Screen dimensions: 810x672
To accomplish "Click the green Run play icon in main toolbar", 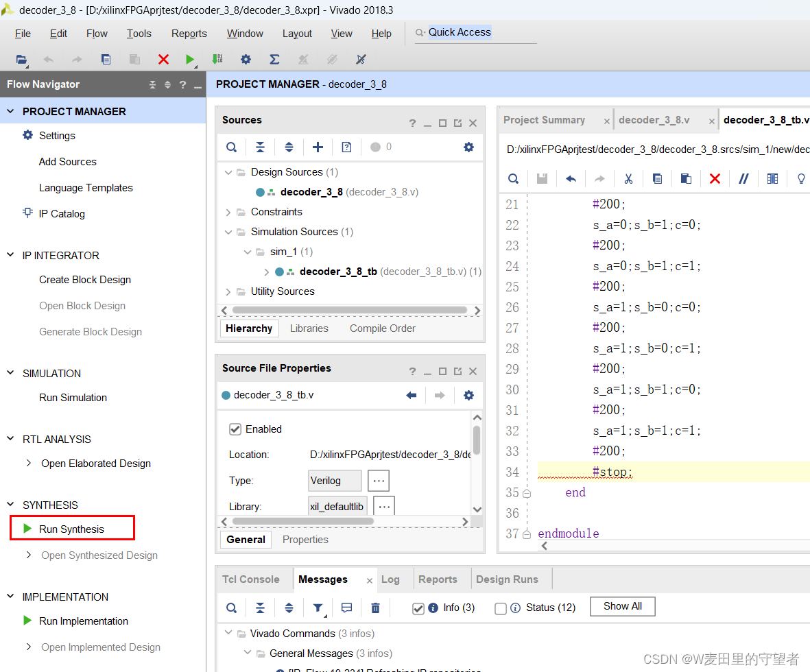I will click(190, 60).
